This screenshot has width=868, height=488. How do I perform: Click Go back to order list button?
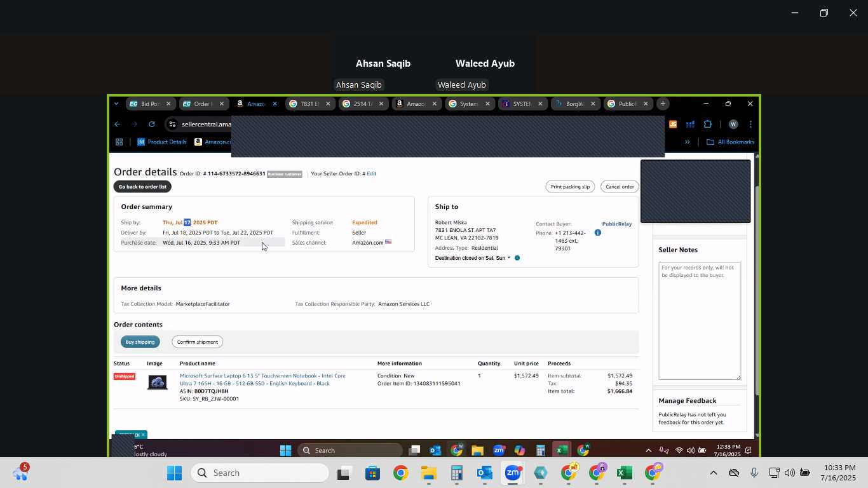click(x=142, y=187)
